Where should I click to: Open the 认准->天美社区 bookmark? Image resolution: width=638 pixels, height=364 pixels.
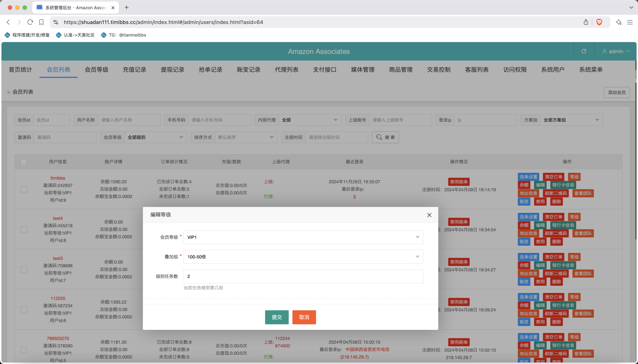pos(75,35)
